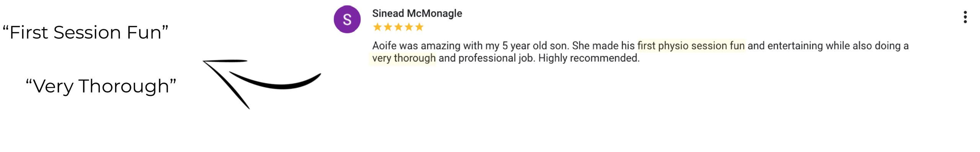The image size is (980, 152).
Task: Select the middle star of the rating
Action: (399, 27)
